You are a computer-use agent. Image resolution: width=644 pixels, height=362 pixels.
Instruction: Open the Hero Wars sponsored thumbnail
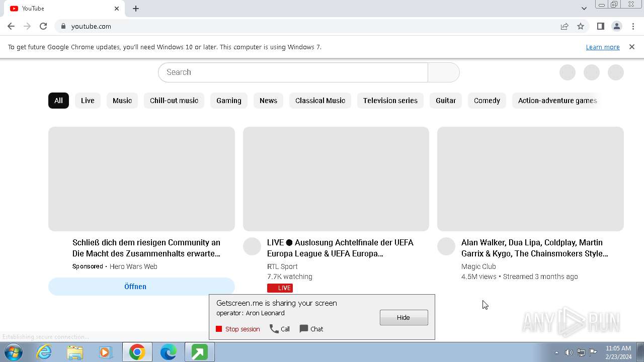pyautogui.click(x=141, y=179)
